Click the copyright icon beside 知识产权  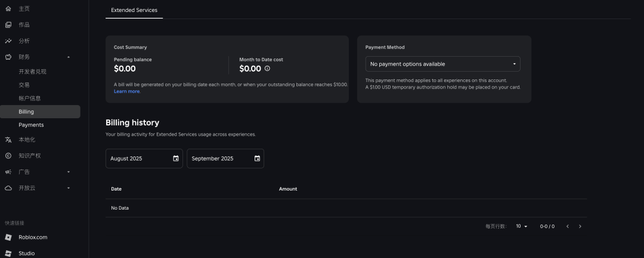click(8, 155)
